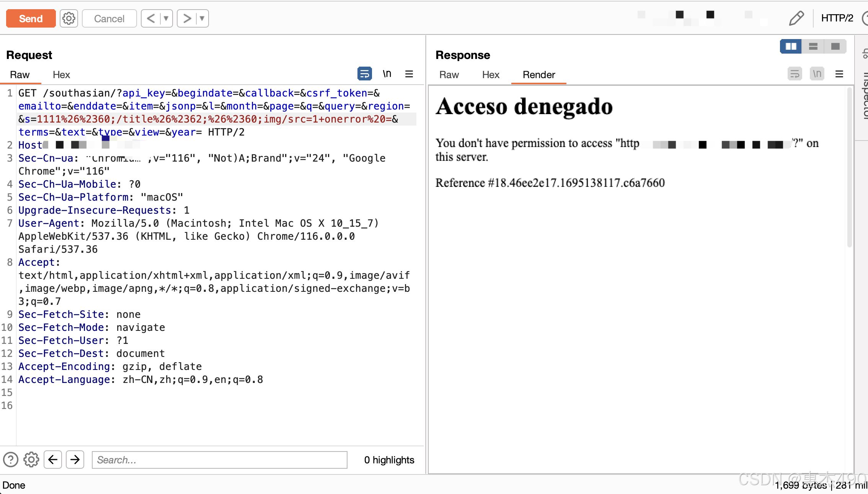Go to previous search match arrow
Screen dimensions: 868x494
[x=53, y=460]
